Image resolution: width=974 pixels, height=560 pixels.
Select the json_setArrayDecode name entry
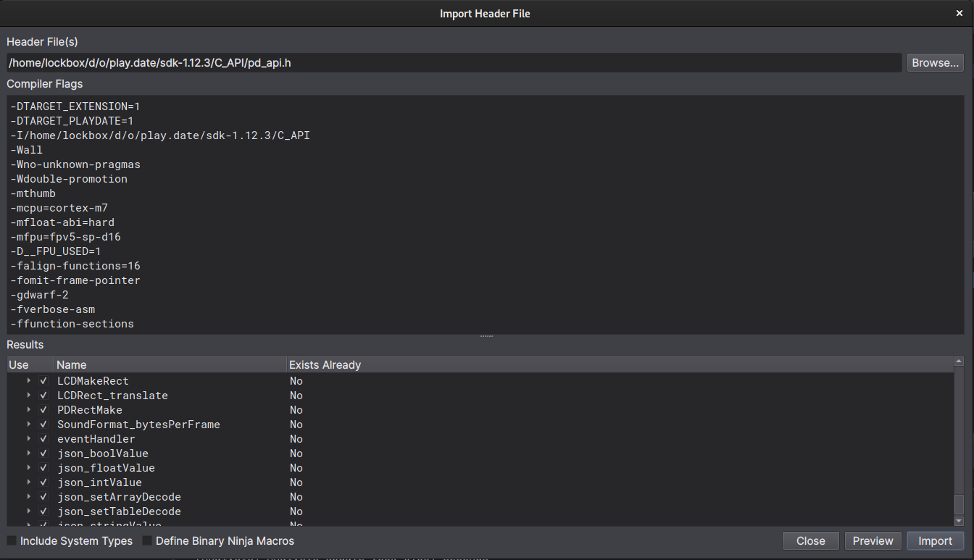119,497
